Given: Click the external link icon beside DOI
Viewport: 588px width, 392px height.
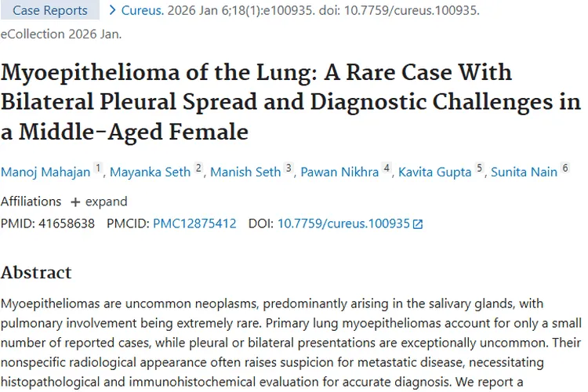Looking at the screenshot, I should coord(418,224).
